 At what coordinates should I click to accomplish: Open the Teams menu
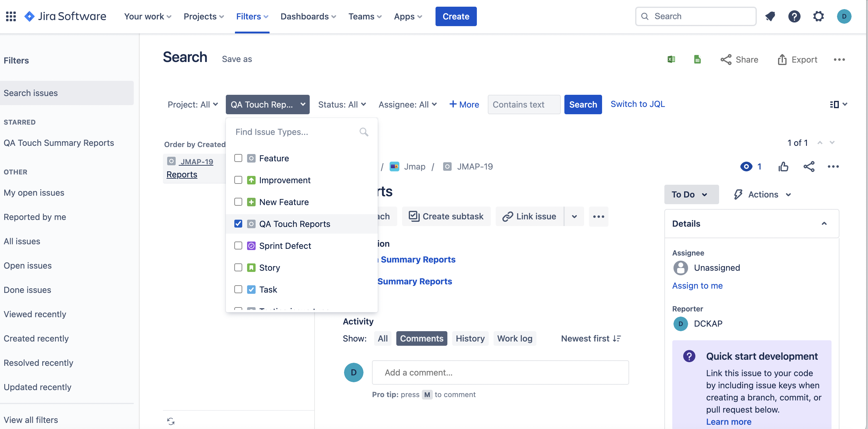(365, 16)
